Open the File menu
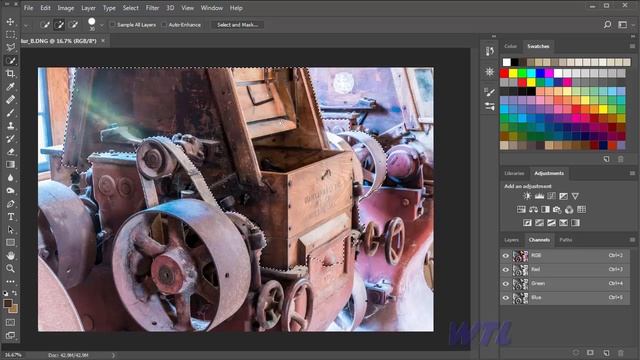The image size is (640, 360). [28, 8]
